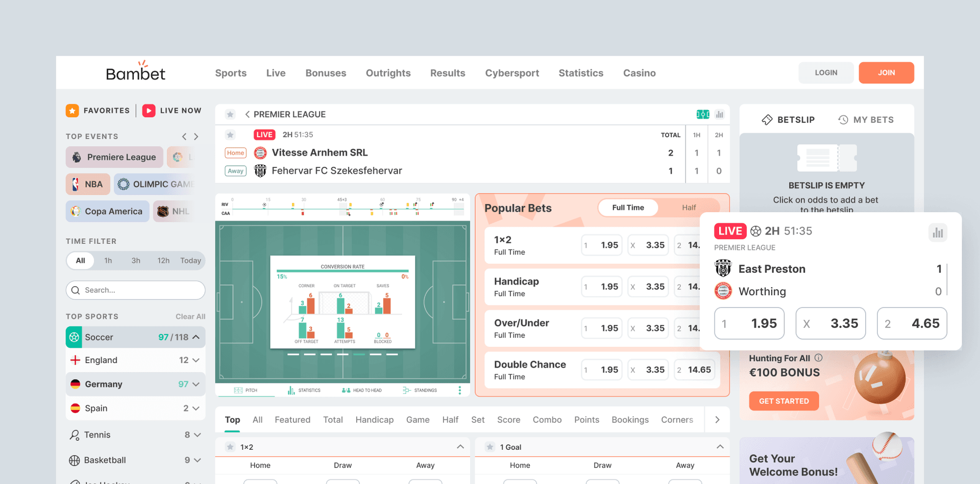980x484 pixels.
Task: Focus the Search input field
Action: 135,290
